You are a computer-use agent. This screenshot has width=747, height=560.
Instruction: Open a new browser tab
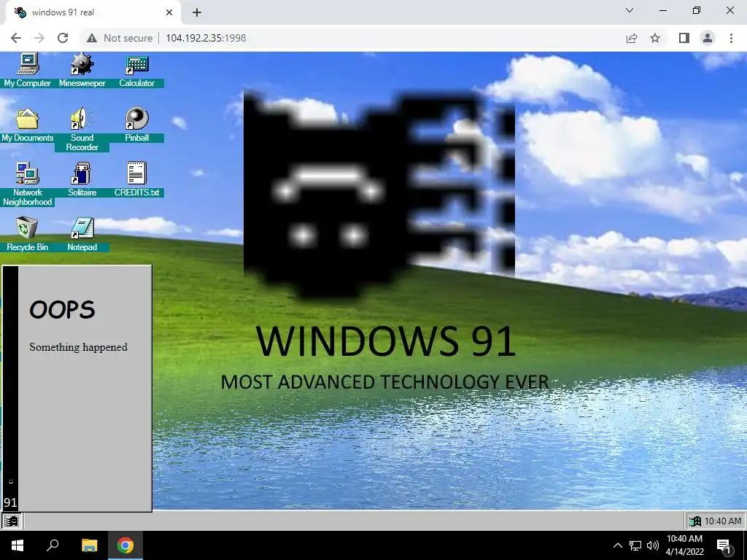pos(197,12)
